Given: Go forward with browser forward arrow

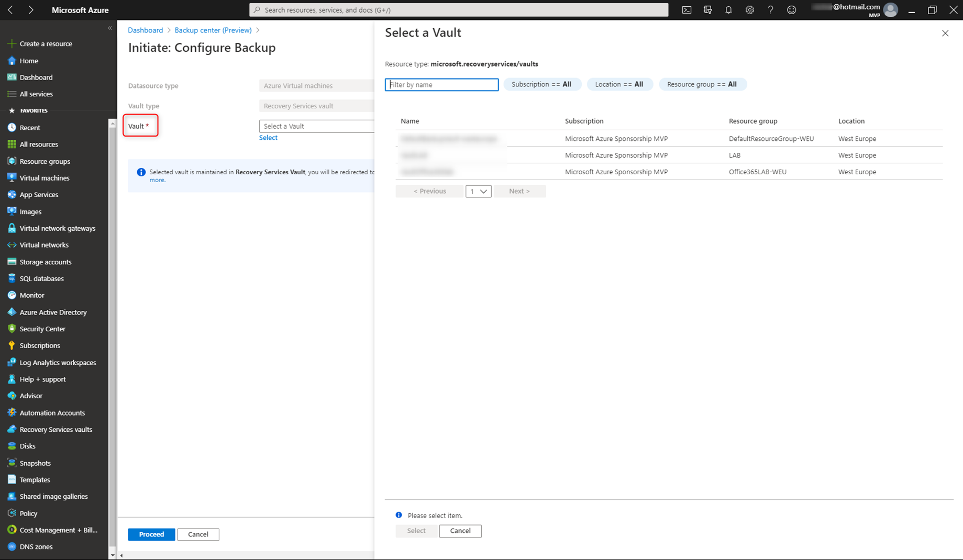Looking at the screenshot, I should coord(30,10).
